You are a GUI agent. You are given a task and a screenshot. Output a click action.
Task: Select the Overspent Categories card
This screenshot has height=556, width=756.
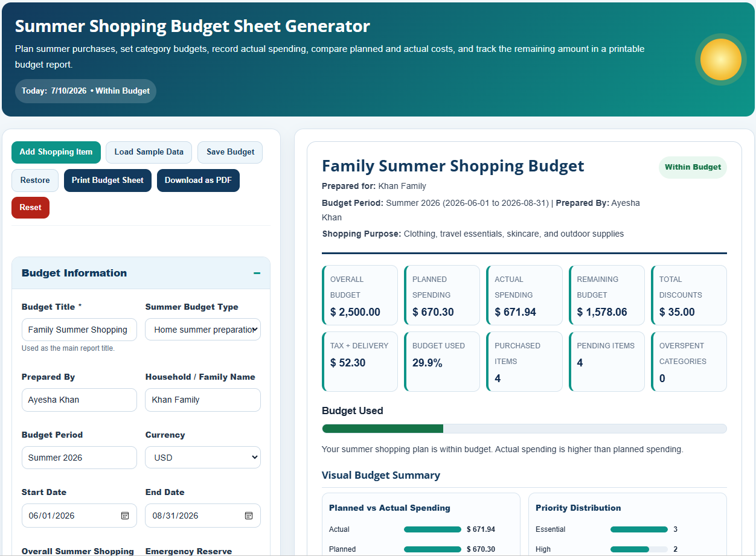pyautogui.click(x=689, y=362)
